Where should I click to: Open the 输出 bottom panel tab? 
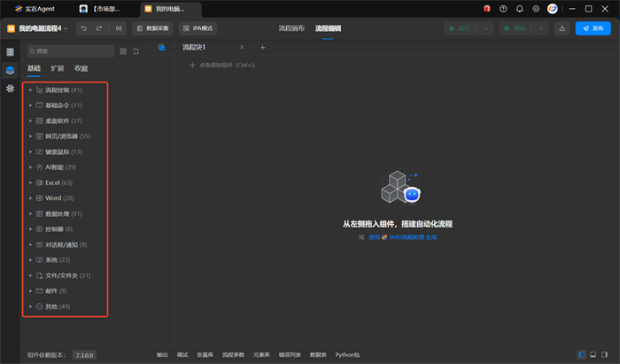(162, 355)
